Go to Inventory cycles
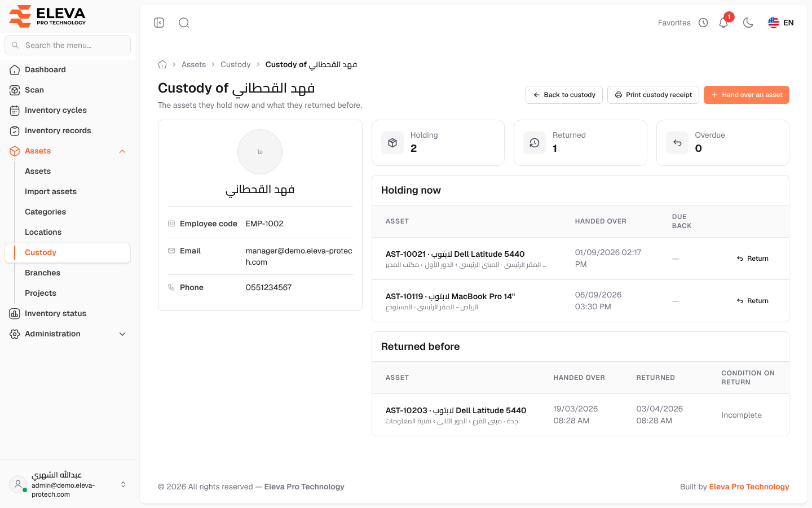 68,110
